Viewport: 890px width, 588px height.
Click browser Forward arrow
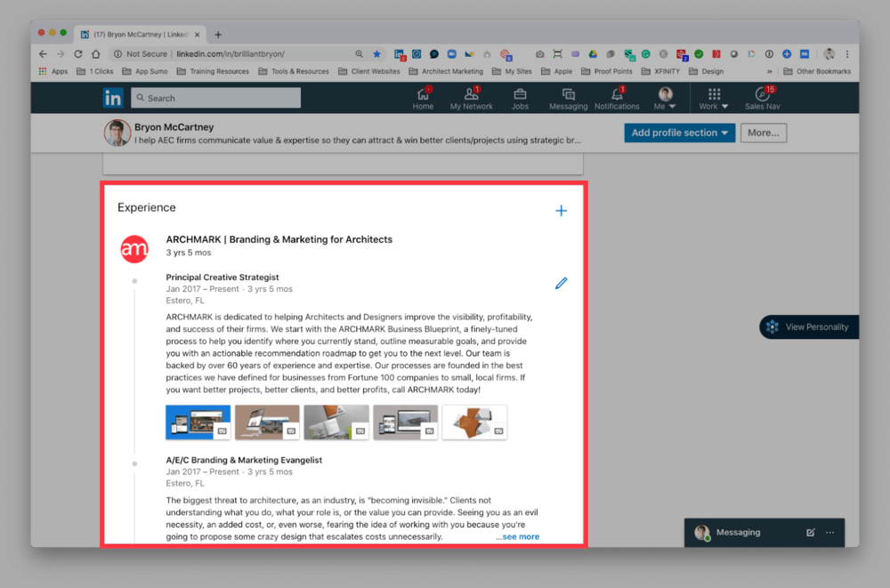(61, 54)
